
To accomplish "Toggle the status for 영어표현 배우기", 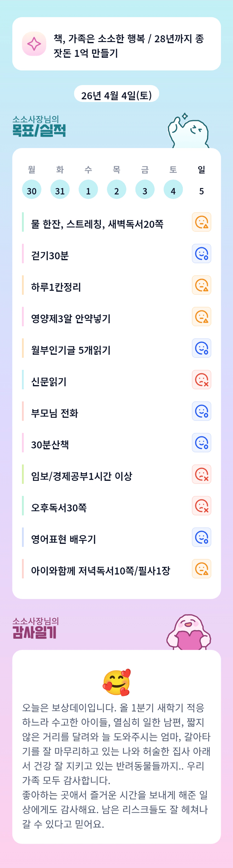I will pyautogui.click(x=201, y=537).
